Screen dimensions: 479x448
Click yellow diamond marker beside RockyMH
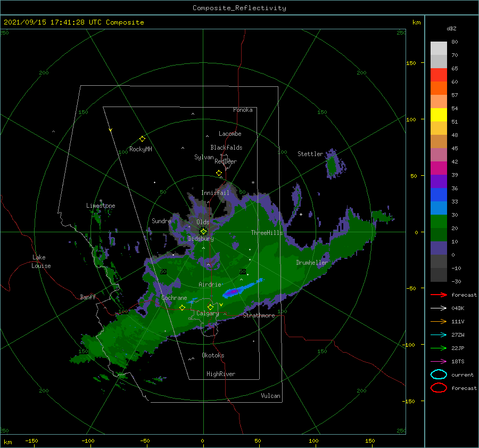click(x=142, y=139)
